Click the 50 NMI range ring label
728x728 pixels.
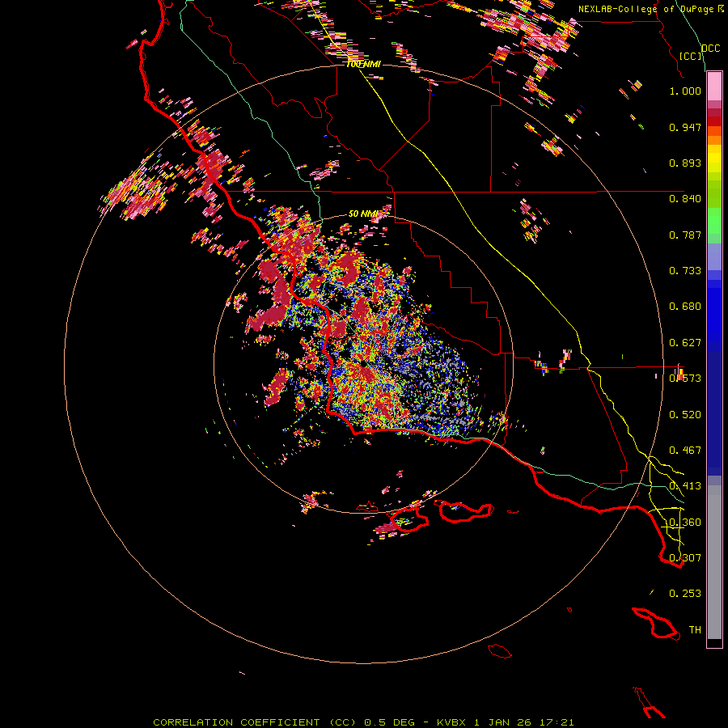coord(363,214)
